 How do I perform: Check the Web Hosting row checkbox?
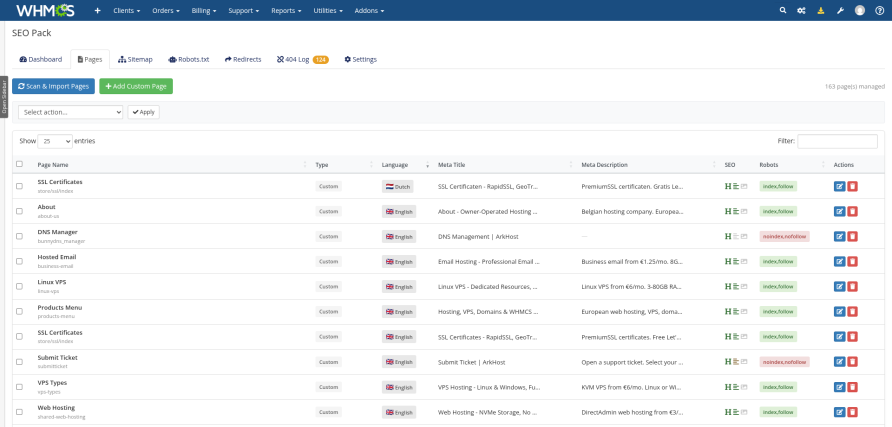[19, 412]
